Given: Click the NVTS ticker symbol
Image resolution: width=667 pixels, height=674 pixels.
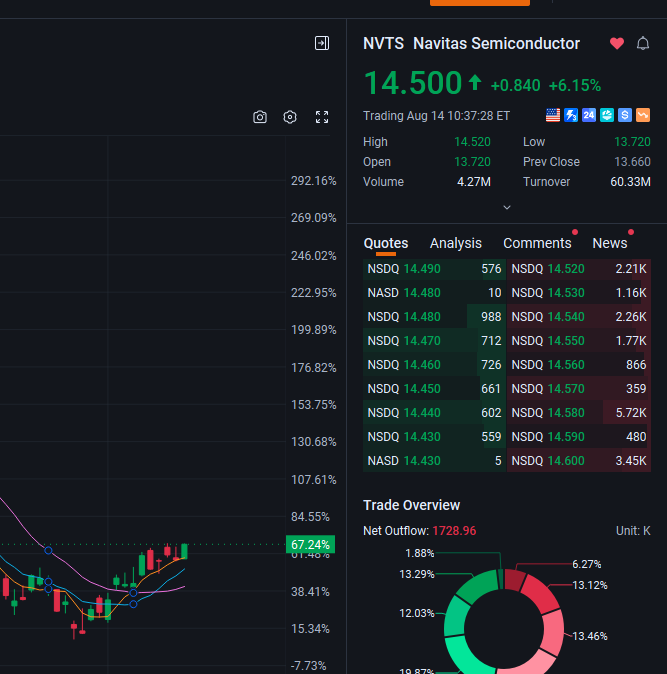Looking at the screenshot, I should tap(383, 44).
